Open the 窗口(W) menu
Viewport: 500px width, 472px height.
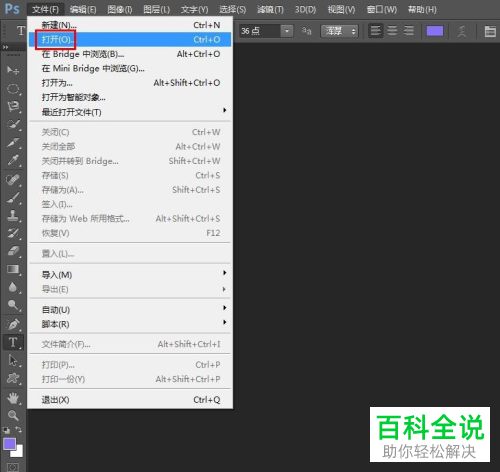tap(382, 9)
